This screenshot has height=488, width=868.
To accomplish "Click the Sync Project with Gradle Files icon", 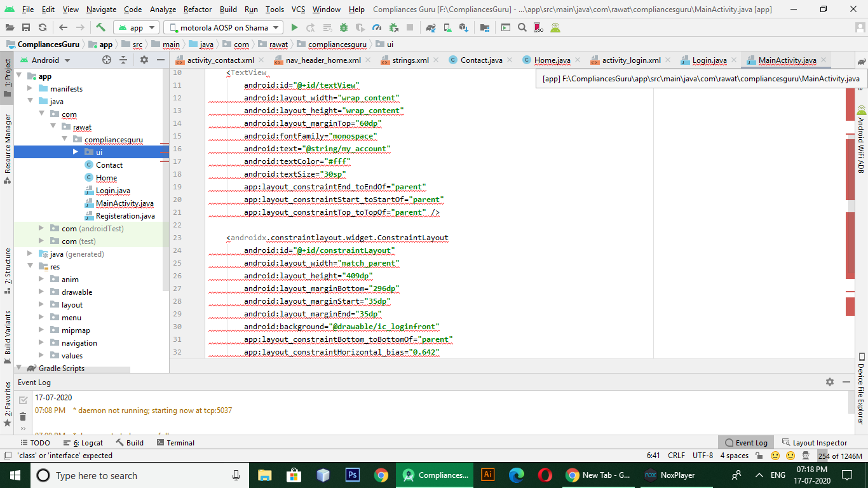I will point(431,27).
